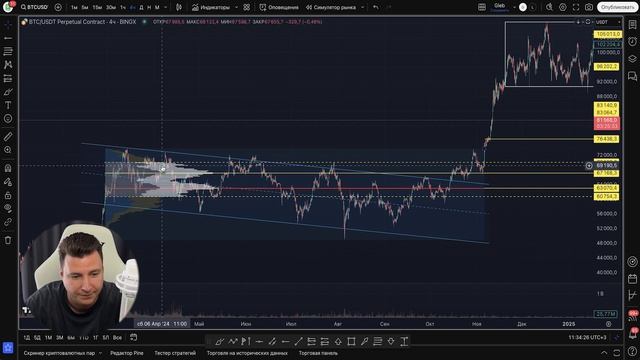Viewport: 640px width, 360px height.
Task: Click the plus button at 69190 price
Action: click(x=589, y=166)
